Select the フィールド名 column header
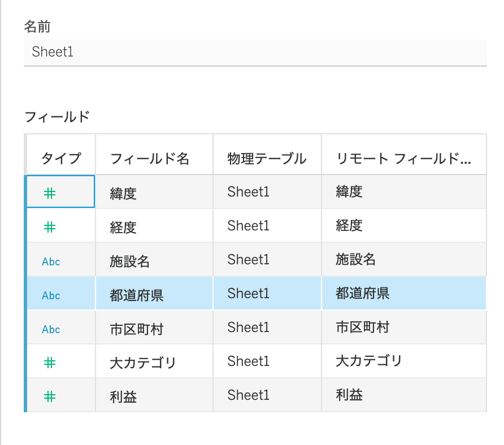The height and width of the screenshot is (445, 504). coord(154,154)
